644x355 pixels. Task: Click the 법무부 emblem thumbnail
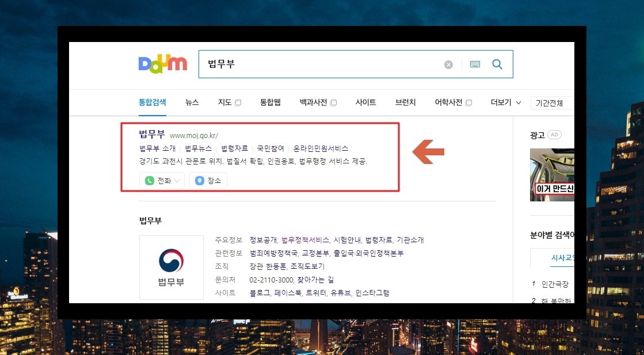172,267
